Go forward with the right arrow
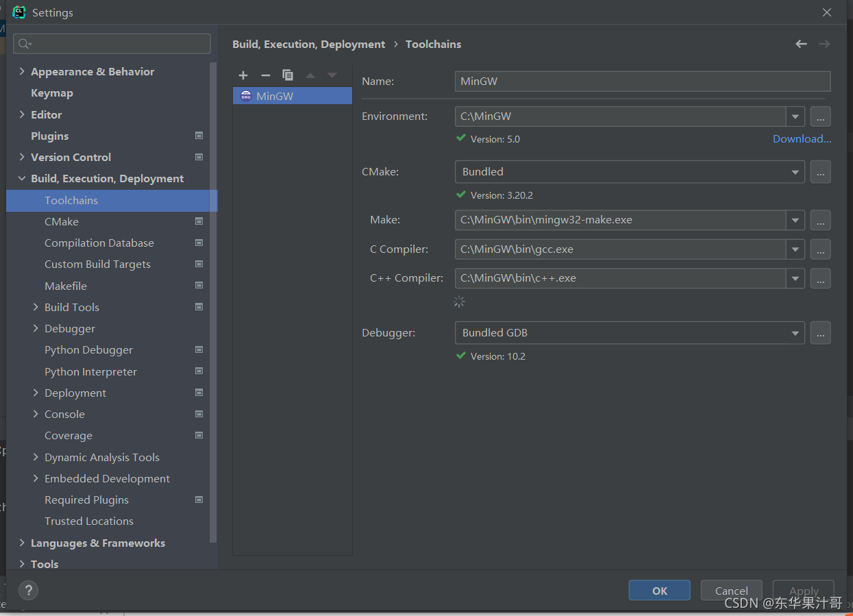This screenshot has width=853, height=616. point(824,44)
